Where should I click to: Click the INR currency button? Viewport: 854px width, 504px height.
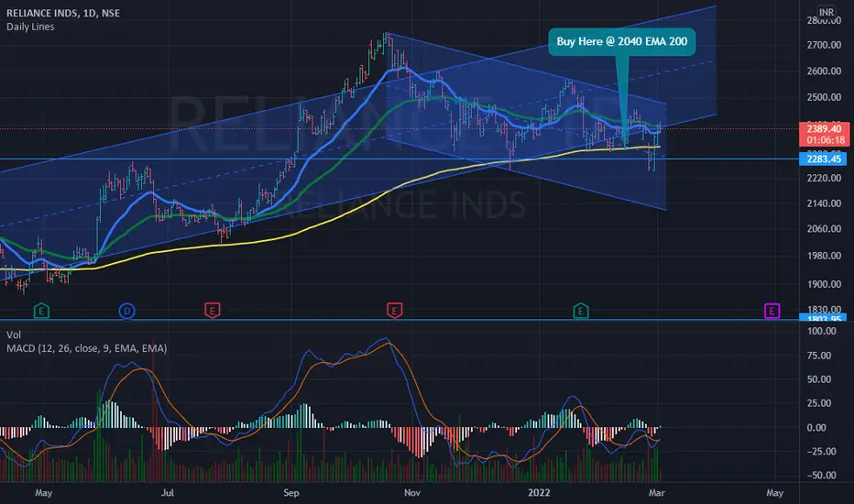tap(827, 12)
